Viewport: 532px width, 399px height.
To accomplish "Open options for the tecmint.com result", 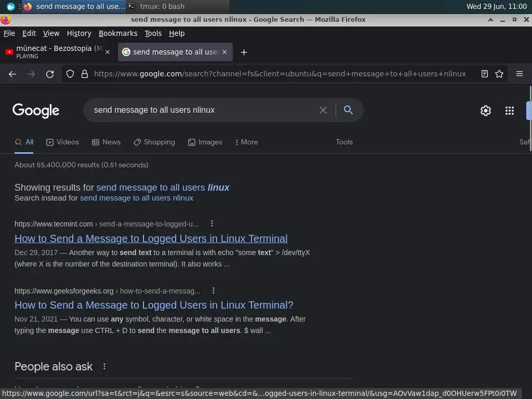I will 212,223.
